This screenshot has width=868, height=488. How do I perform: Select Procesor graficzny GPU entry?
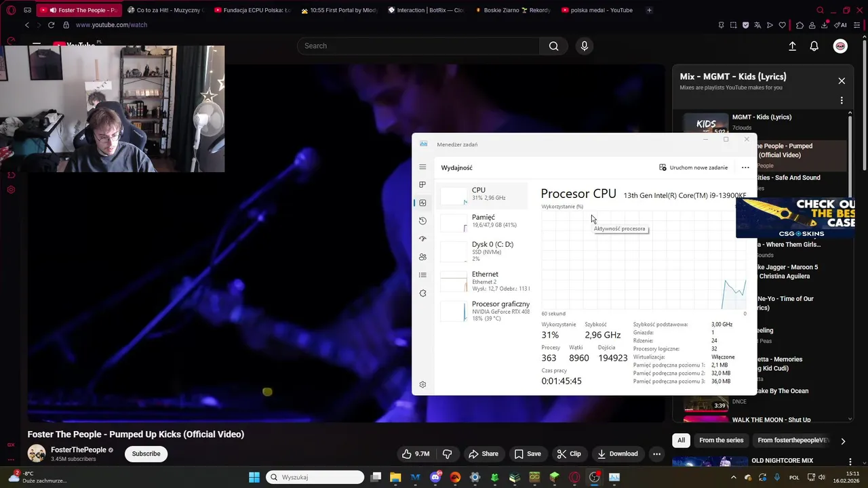point(483,311)
